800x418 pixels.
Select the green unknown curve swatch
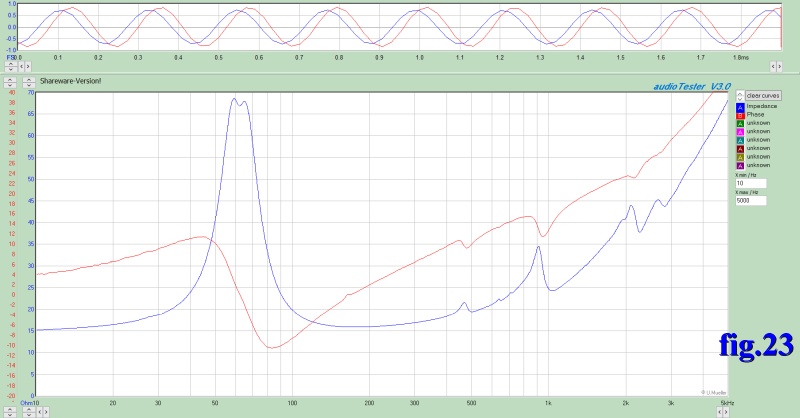coord(740,124)
